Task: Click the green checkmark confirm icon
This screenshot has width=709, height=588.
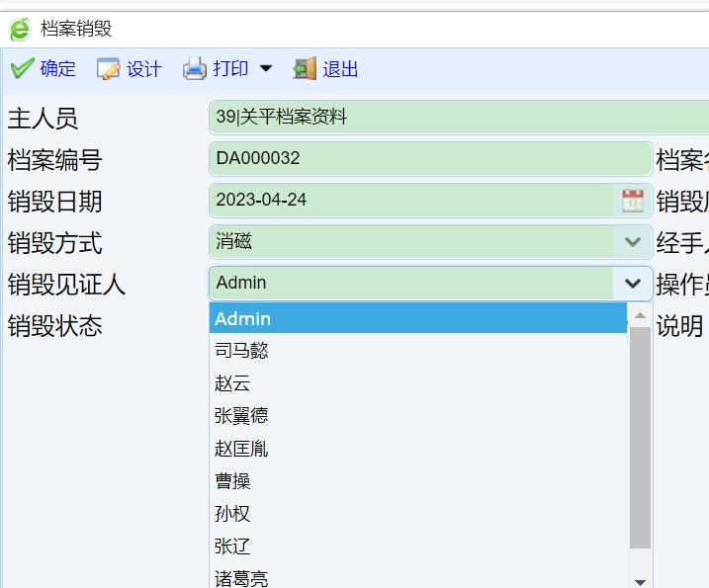Action: (22, 69)
